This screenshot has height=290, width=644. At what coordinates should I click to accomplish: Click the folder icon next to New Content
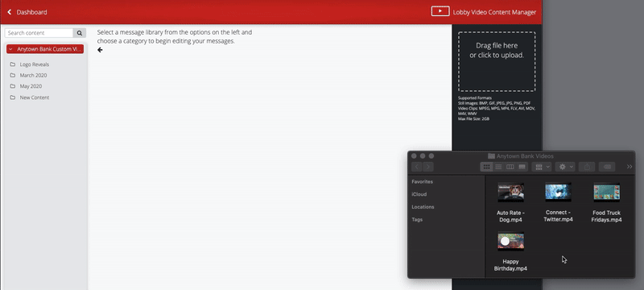pyautogui.click(x=13, y=97)
